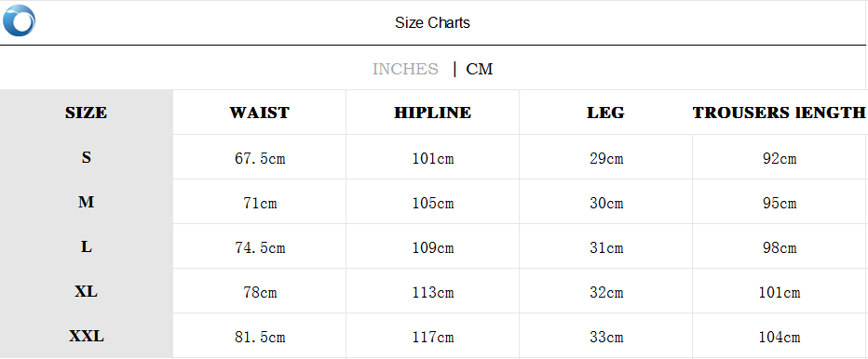
Task: Click the 117cm hipline cell
Action: [433, 338]
